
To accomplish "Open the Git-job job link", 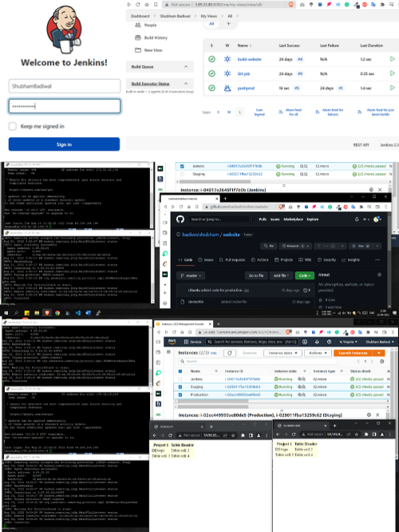I will click(x=243, y=73).
